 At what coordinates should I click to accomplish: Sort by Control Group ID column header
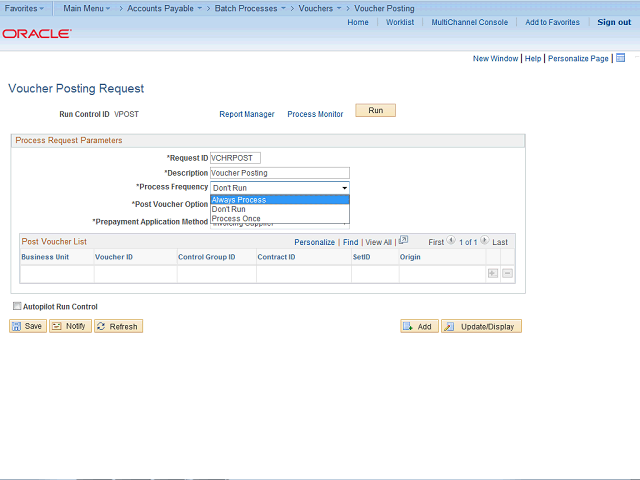tap(207, 257)
